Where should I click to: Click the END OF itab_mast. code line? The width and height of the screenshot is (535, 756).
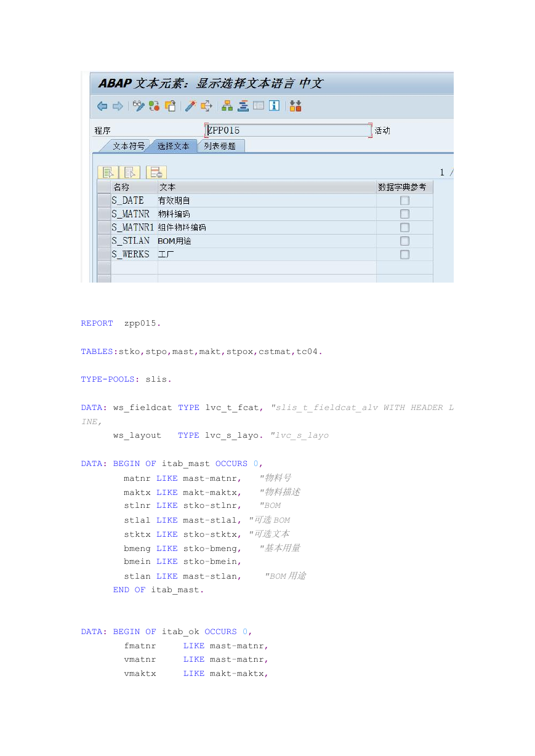158,590
